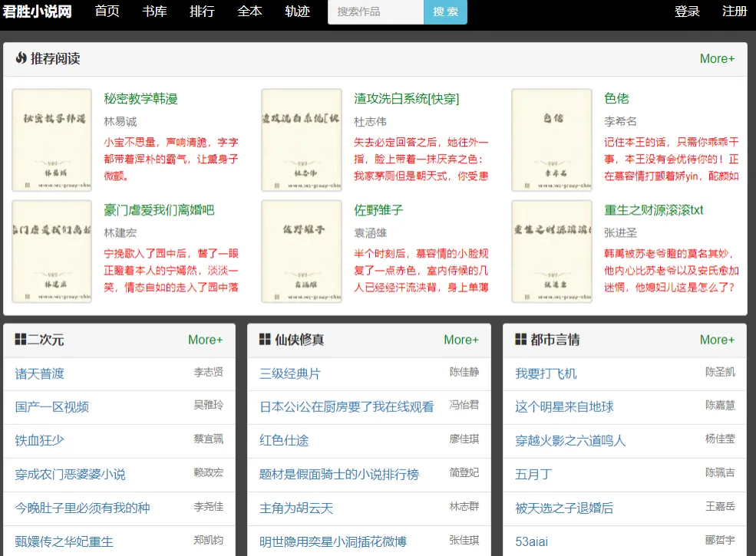756x556 pixels.
Task: Open the 色佬 title link
Action: (616, 99)
